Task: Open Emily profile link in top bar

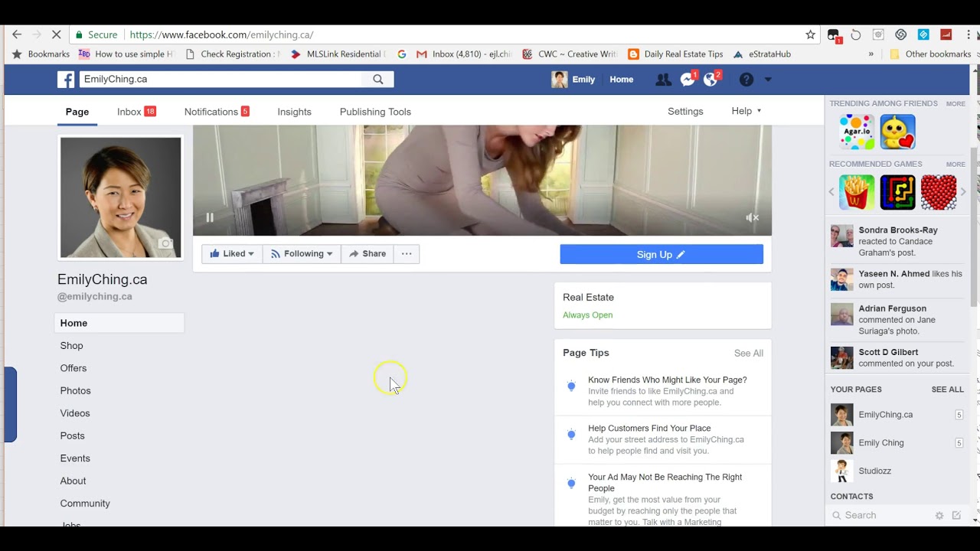Action: point(573,80)
